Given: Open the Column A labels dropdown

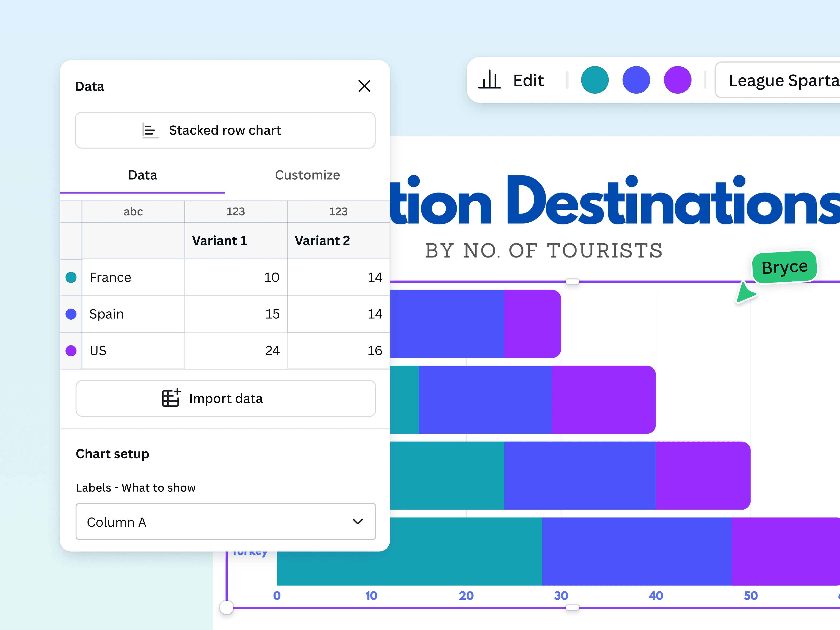Looking at the screenshot, I should point(226,522).
